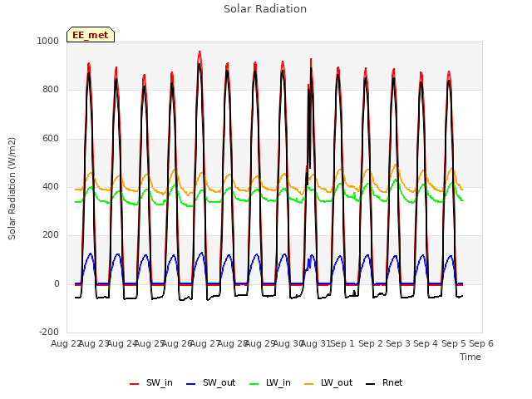
Task: Click the -200 y-axis tick label
Action: 49,332
